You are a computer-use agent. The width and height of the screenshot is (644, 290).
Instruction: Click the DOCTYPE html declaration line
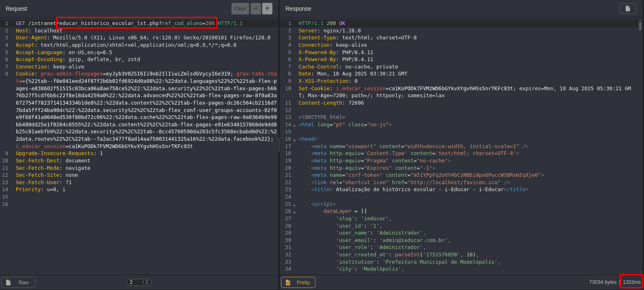322,117
